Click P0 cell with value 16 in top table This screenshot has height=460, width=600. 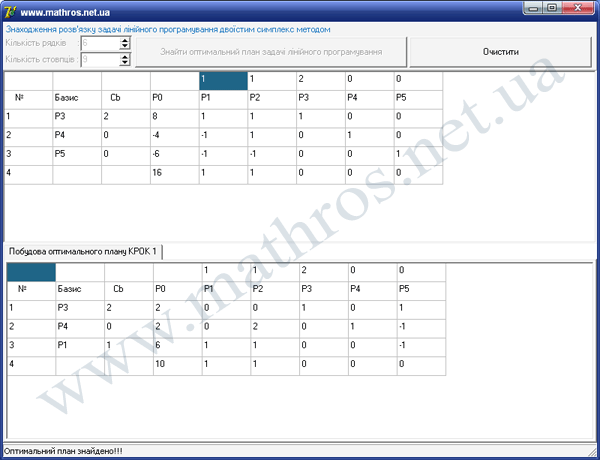[174, 175]
